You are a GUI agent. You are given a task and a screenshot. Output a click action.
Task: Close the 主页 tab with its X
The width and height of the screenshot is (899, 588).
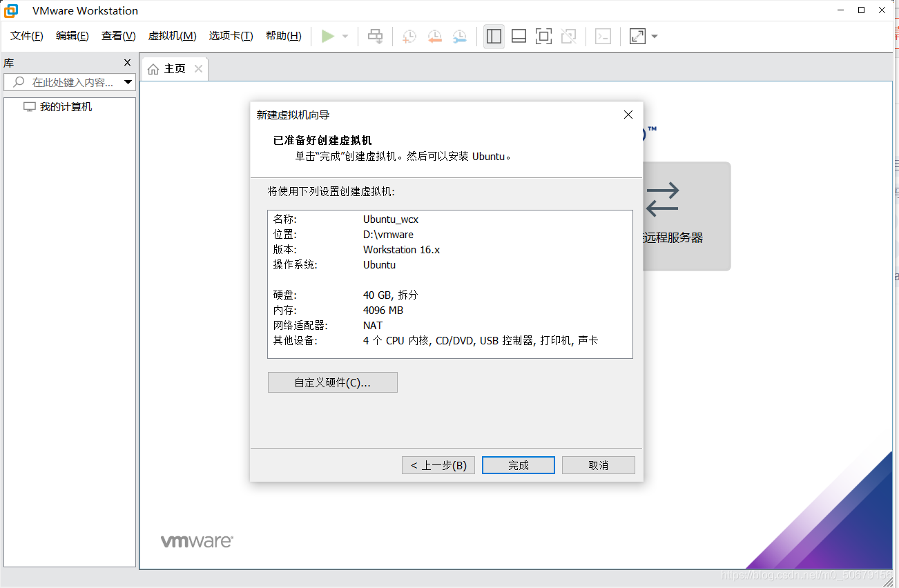click(198, 68)
